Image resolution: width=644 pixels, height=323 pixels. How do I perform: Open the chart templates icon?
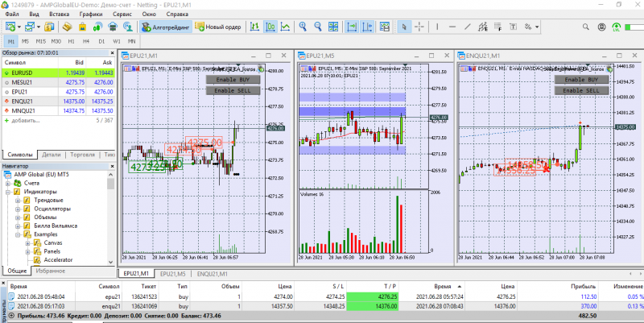coord(385,27)
